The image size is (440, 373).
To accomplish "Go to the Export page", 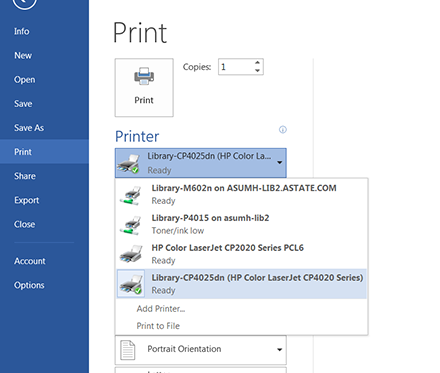I will coord(27,200).
